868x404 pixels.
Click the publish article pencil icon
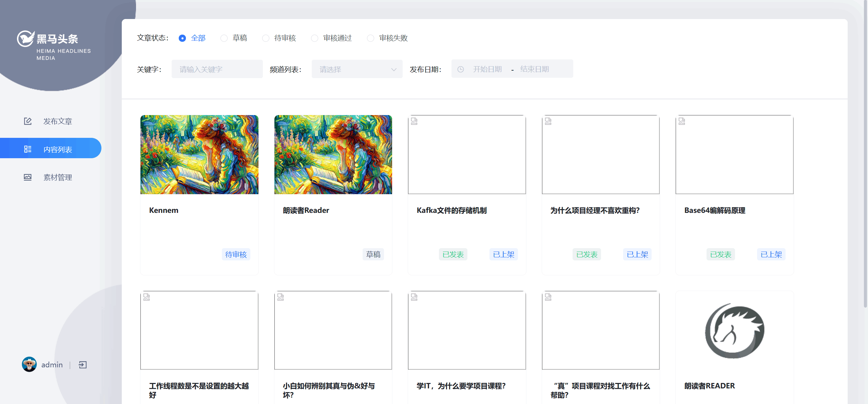coord(27,121)
